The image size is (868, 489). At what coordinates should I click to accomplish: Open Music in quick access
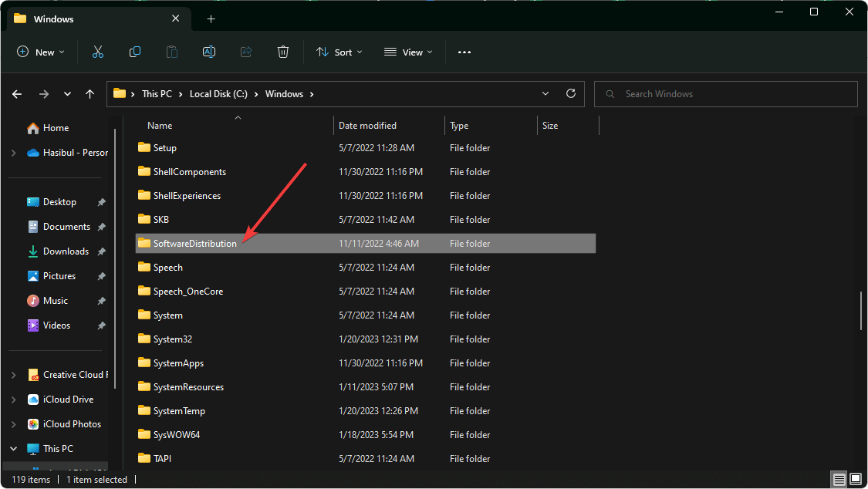point(55,301)
